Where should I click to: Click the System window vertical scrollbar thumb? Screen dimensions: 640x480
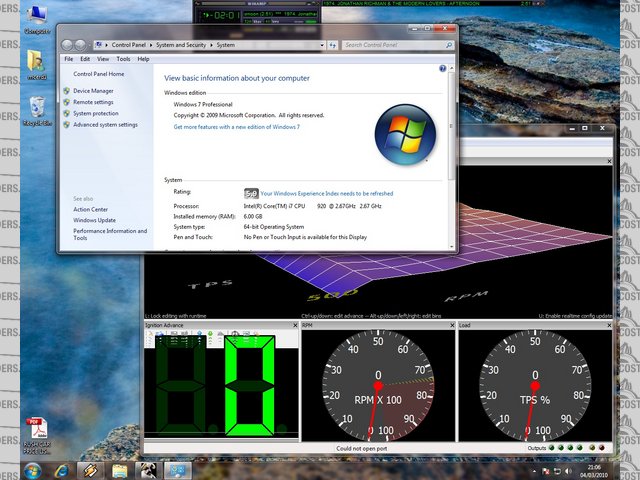[451, 126]
